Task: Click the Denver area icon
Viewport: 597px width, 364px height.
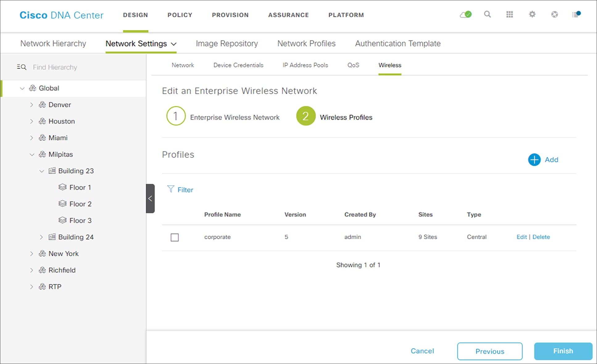Action: pos(42,105)
